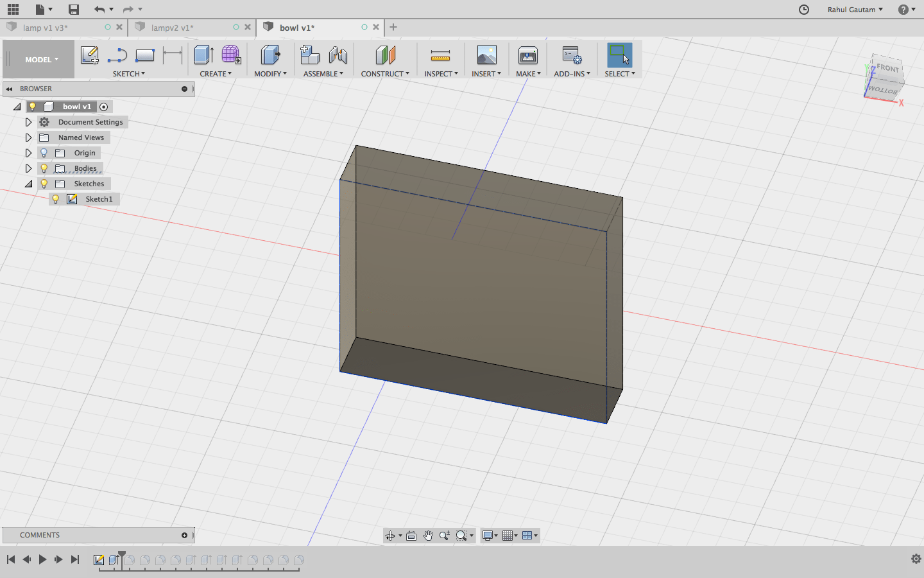Select the Line sketch tool icon

click(x=117, y=55)
